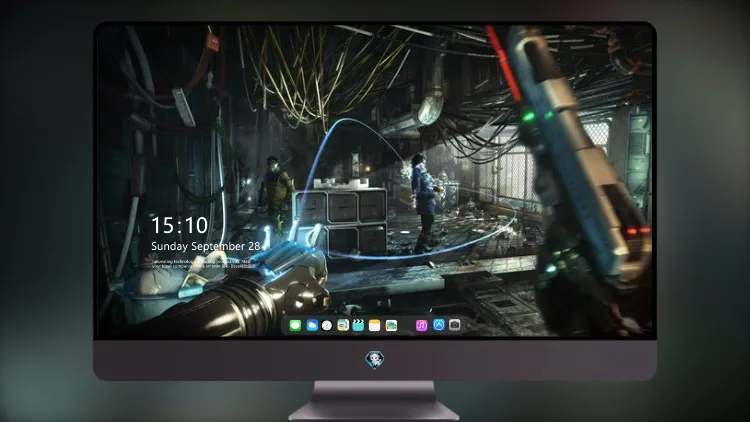This screenshot has height=422, width=750.
Task: Open the blue App Store dock icon
Action: [439, 325]
